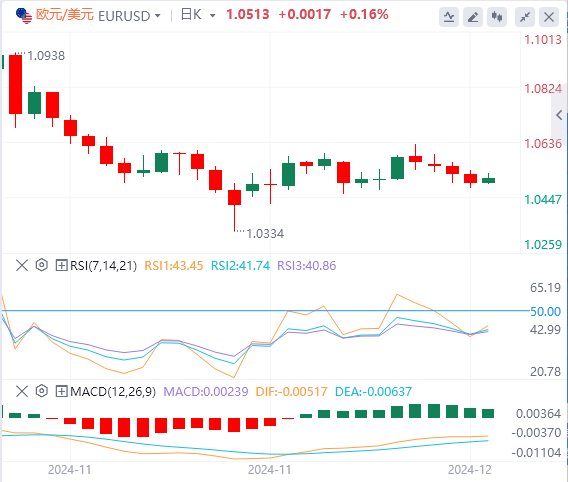Toggle the RSI panel plus box
Screen dimensions: 568x482
[61, 265]
